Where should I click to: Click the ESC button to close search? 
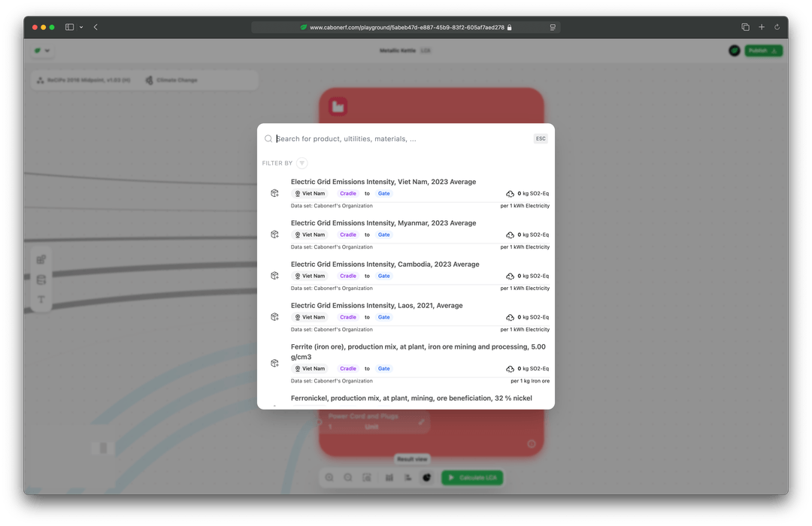[x=541, y=139]
